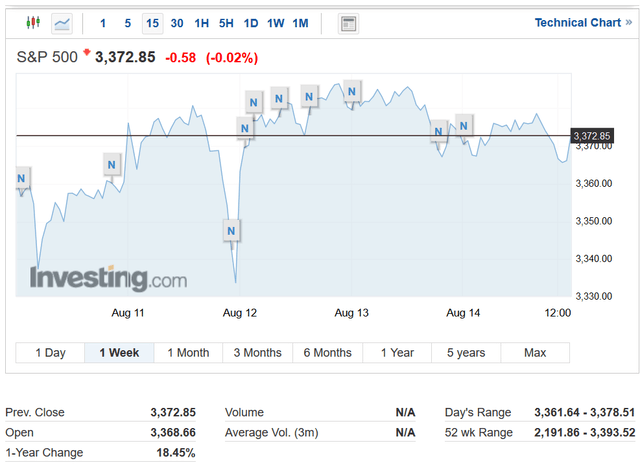Choose the 30 minute interval
The image size is (640, 465).
tap(177, 23)
